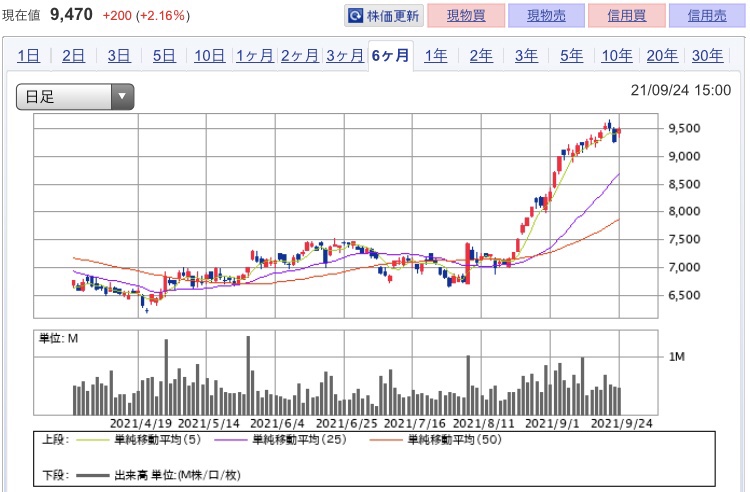Click the 2021/5/14 date label
750x492 pixels.
tap(209, 423)
